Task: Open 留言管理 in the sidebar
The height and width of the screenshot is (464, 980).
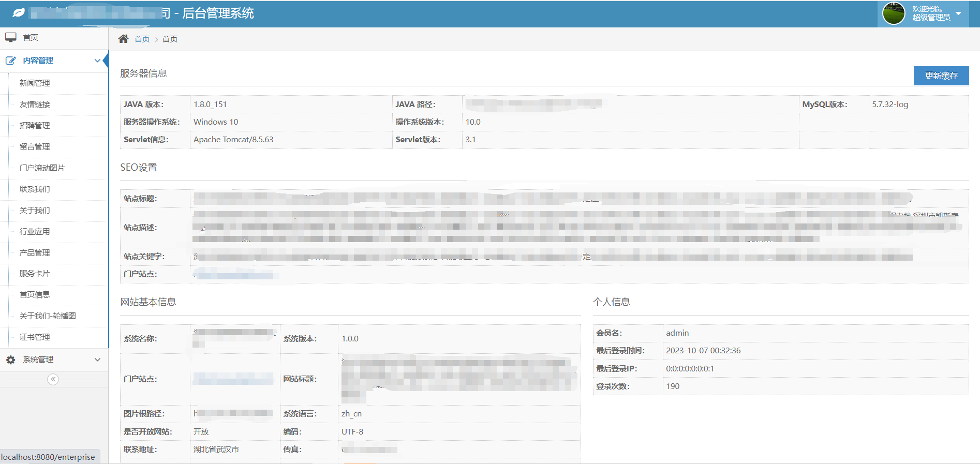Action: click(x=35, y=146)
